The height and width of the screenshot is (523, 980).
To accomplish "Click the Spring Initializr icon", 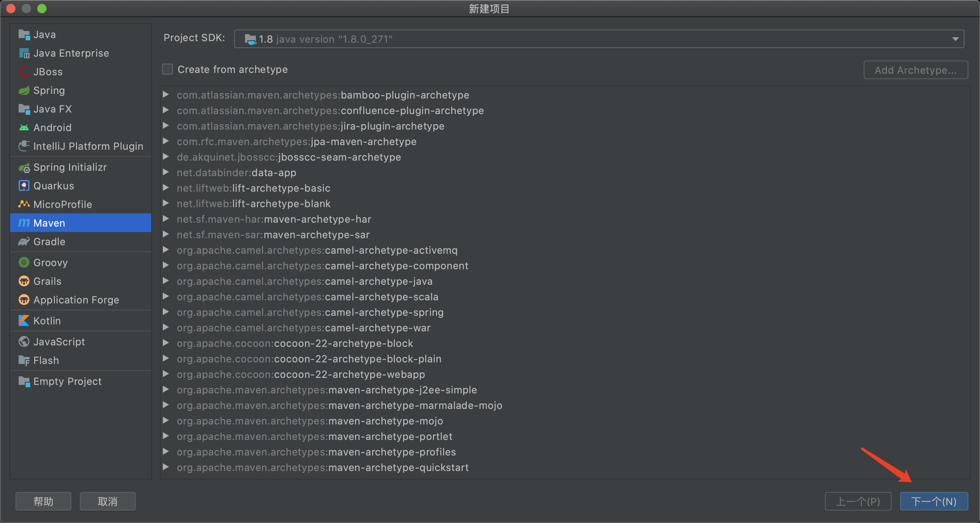I will [24, 167].
